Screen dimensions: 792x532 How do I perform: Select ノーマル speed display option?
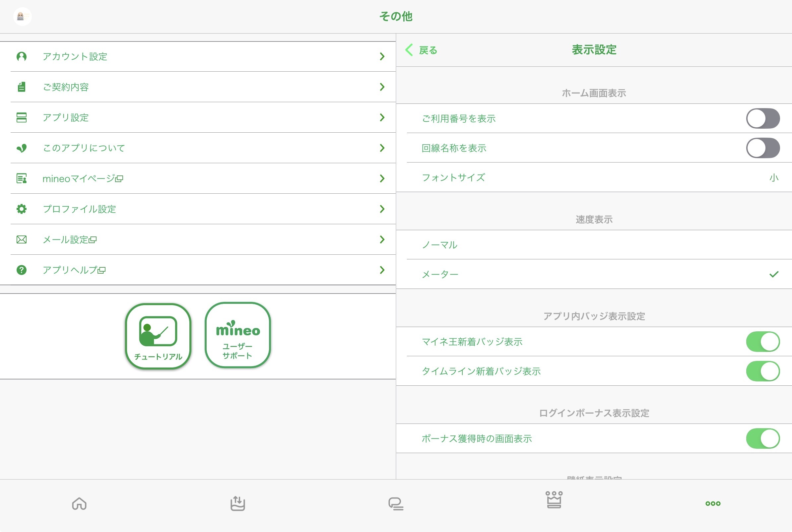(439, 245)
